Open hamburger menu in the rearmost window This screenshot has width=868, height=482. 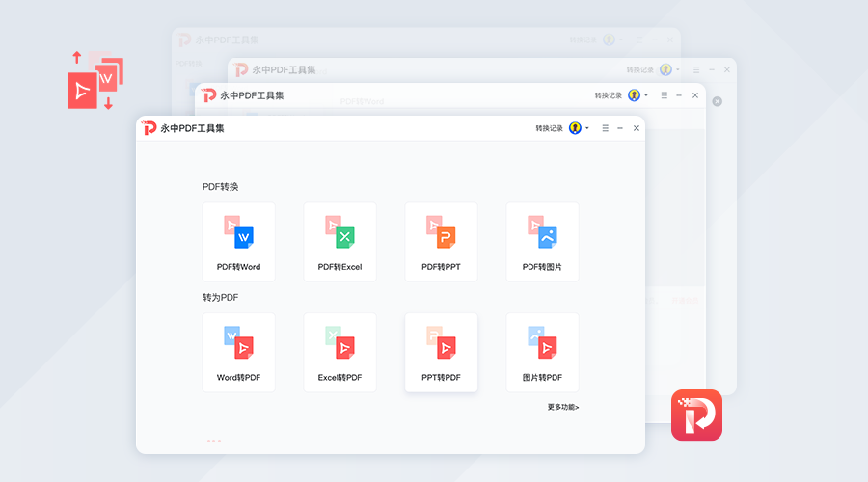[638, 40]
